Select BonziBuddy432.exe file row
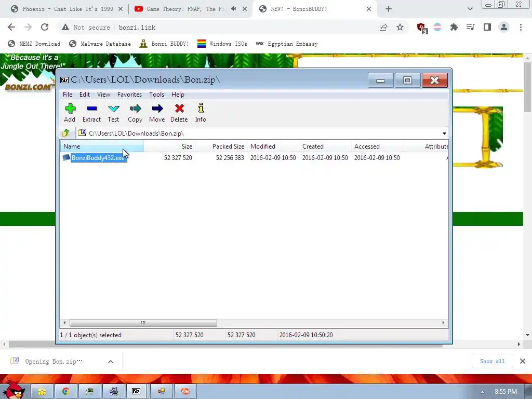Viewport: 532px width, 399px height. point(254,158)
